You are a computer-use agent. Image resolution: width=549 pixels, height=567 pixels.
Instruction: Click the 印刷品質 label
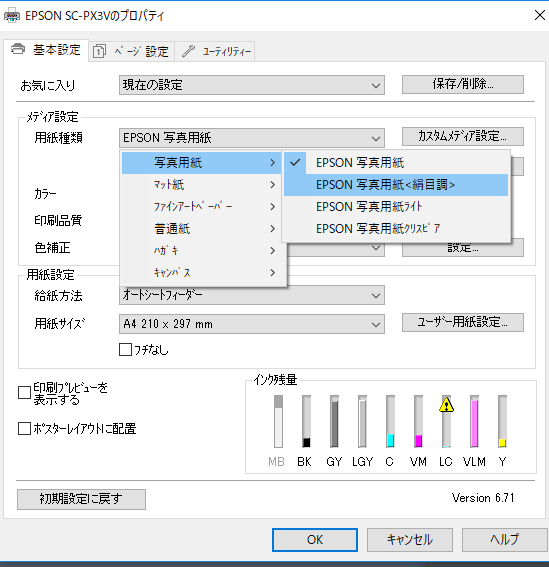click(x=58, y=220)
